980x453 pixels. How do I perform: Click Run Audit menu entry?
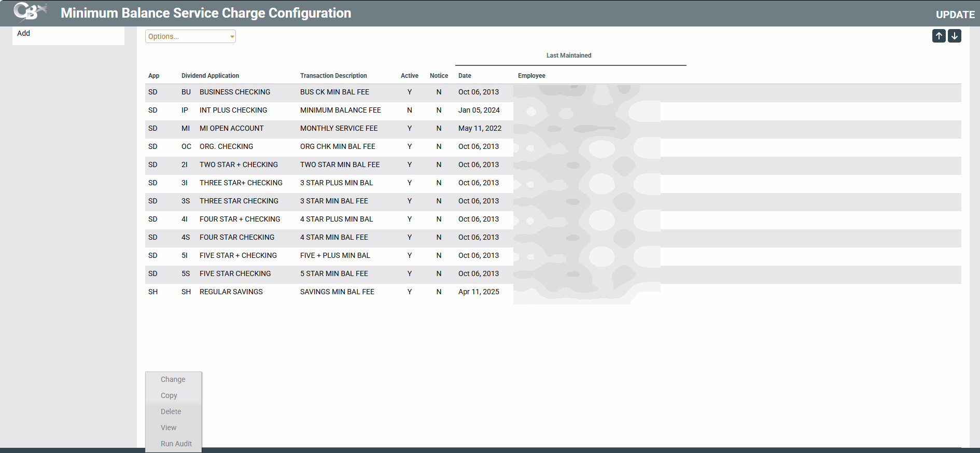[176, 444]
